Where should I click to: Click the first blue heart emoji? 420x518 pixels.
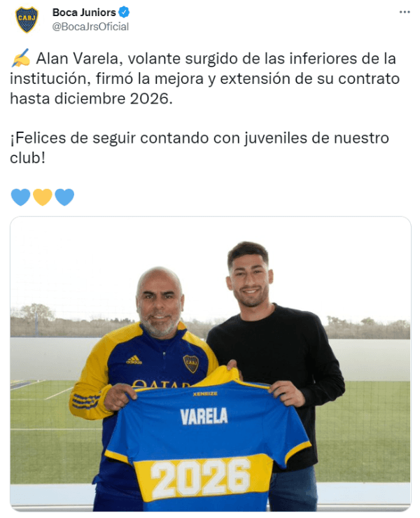20,197
